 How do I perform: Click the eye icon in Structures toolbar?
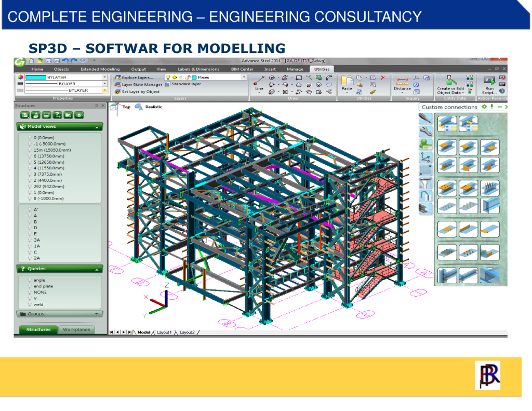[79, 115]
